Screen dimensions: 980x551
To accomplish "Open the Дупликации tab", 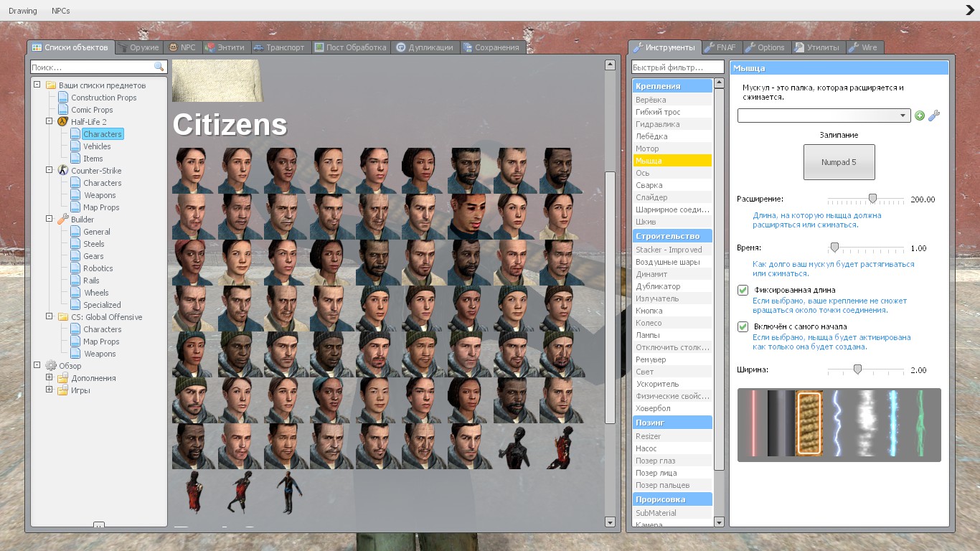I will point(425,47).
